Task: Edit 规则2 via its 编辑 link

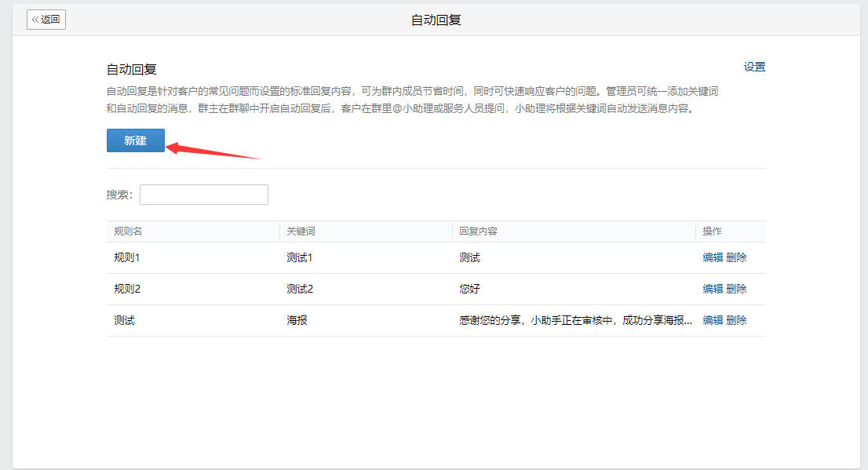Action: 713,289
